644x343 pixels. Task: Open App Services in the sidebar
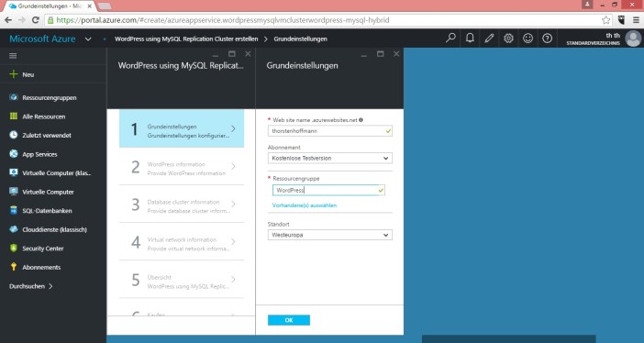(x=39, y=154)
